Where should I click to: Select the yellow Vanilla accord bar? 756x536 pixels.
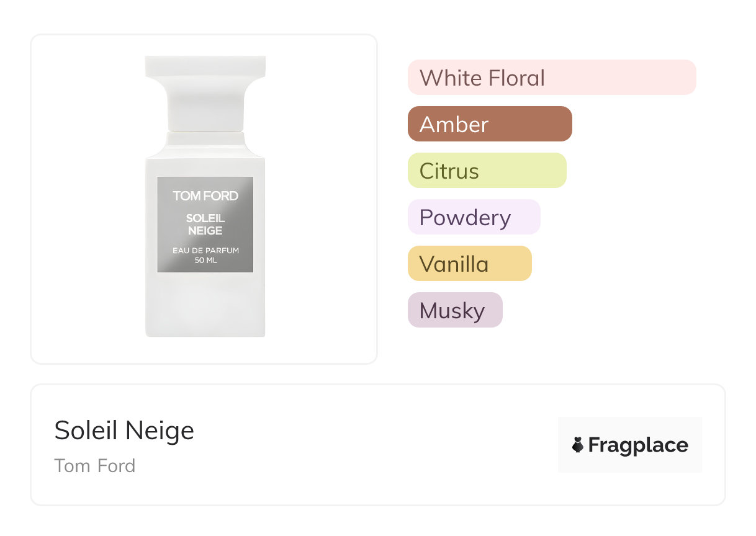pyautogui.click(x=469, y=264)
